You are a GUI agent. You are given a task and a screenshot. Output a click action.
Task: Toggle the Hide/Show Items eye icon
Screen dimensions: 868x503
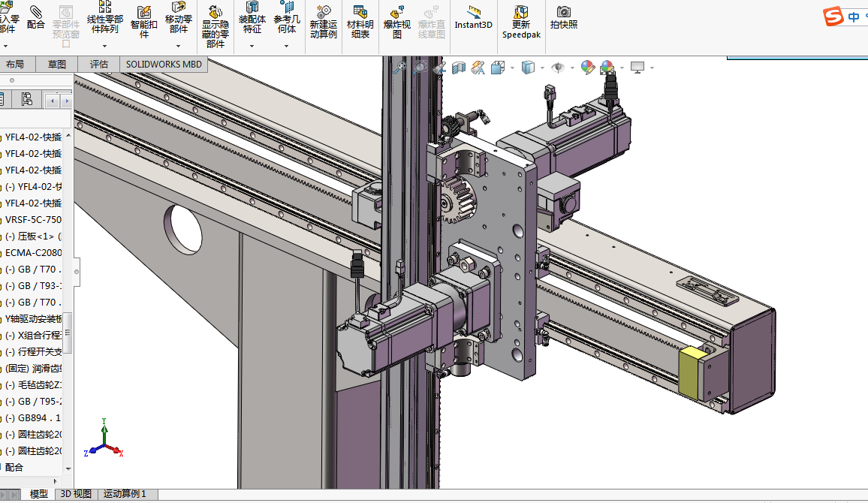point(557,68)
